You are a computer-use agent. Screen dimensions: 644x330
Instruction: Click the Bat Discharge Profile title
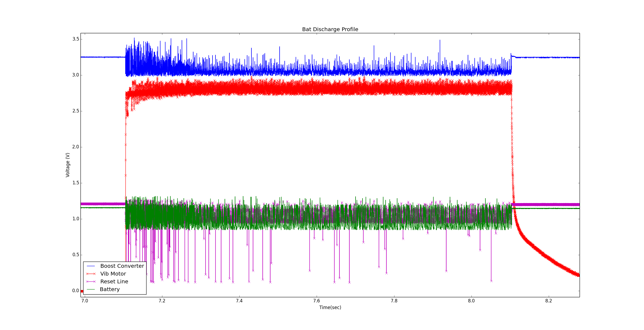point(330,29)
